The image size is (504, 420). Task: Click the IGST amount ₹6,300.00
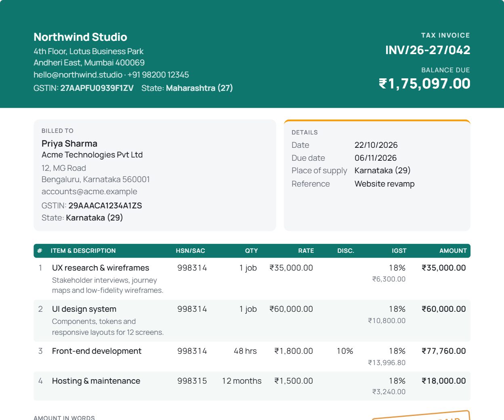(x=389, y=279)
